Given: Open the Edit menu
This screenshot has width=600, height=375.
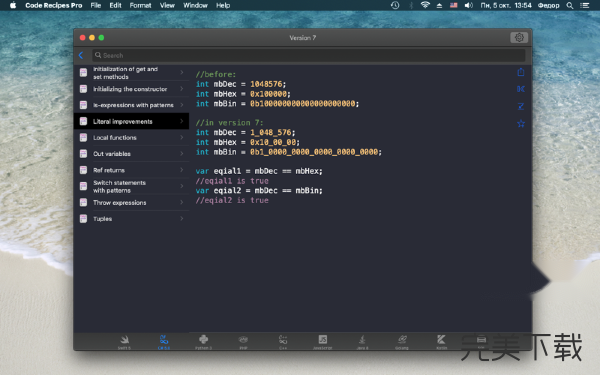Looking at the screenshot, I should pos(115,5).
